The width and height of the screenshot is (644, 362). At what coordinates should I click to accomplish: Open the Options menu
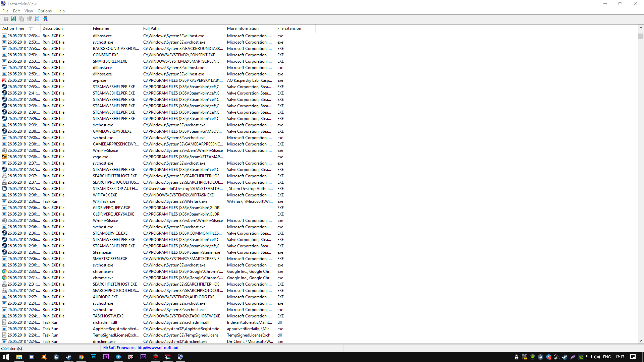point(45,11)
